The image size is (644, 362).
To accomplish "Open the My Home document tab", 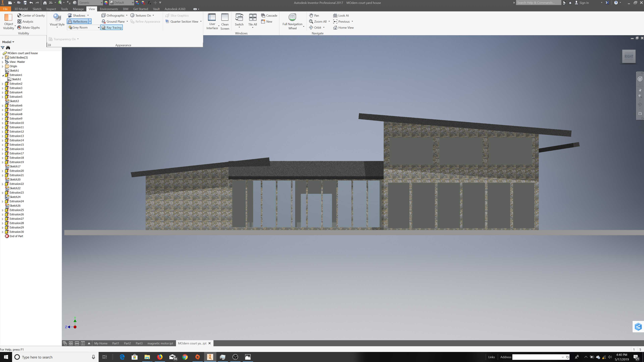I will pyautogui.click(x=101, y=343).
